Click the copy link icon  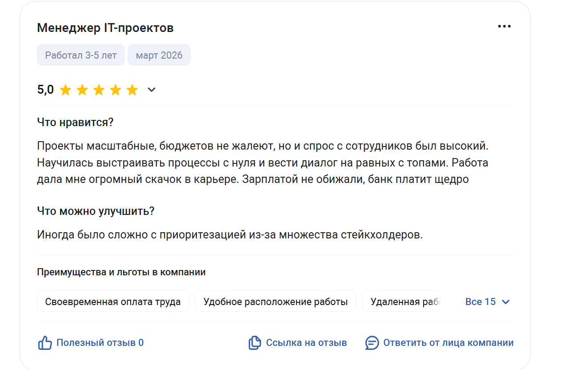click(x=254, y=343)
